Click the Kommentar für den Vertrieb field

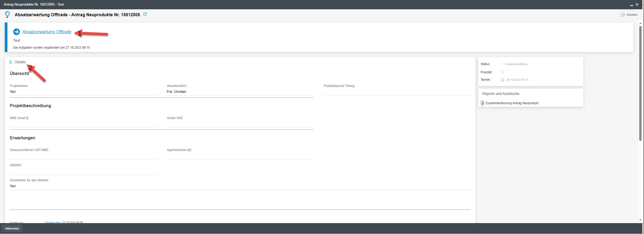[x=240, y=186]
